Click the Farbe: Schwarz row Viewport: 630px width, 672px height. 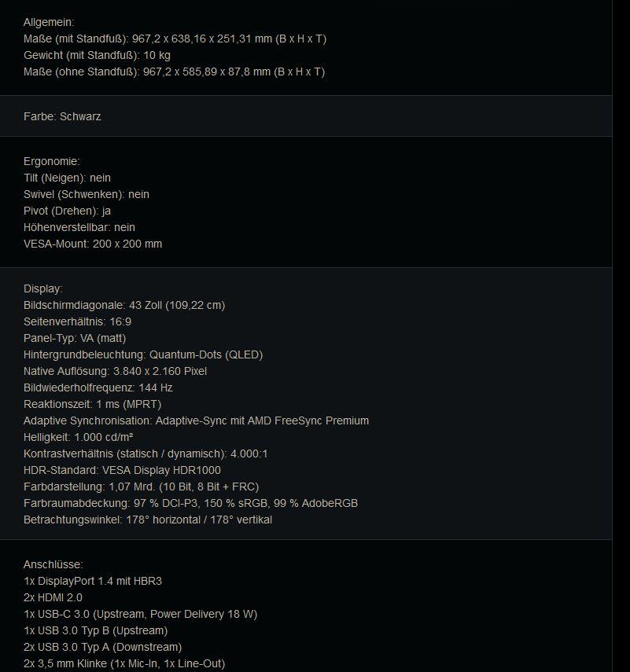pos(62,116)
